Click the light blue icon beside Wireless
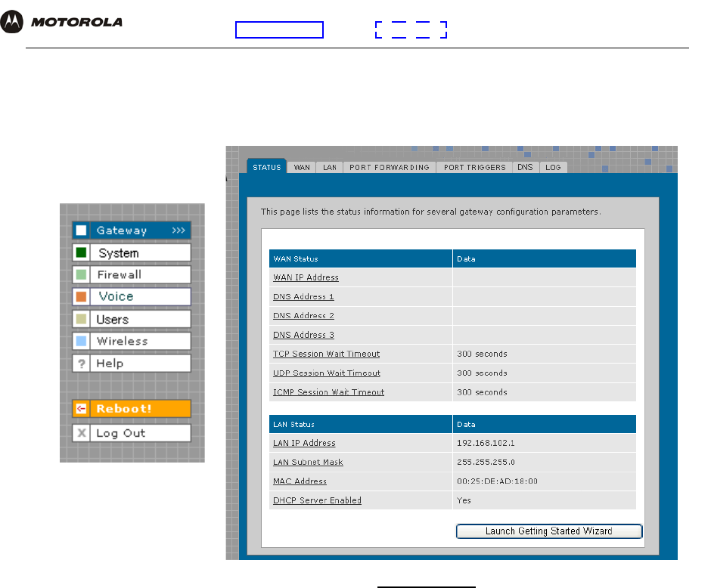Image resolution: width=711 pixels, height=588 pixels. coord(81,341)
